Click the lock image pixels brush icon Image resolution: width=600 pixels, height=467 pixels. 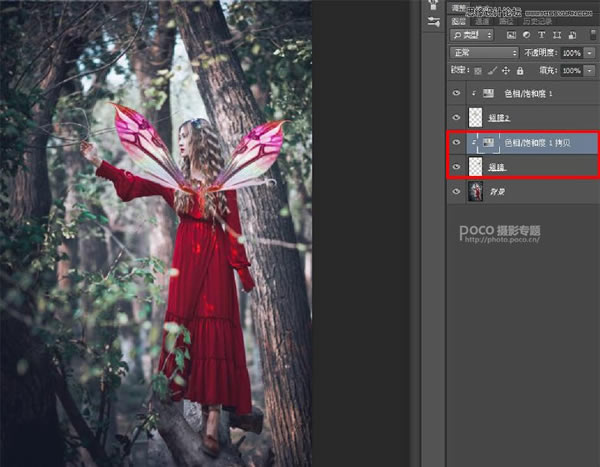491,71
